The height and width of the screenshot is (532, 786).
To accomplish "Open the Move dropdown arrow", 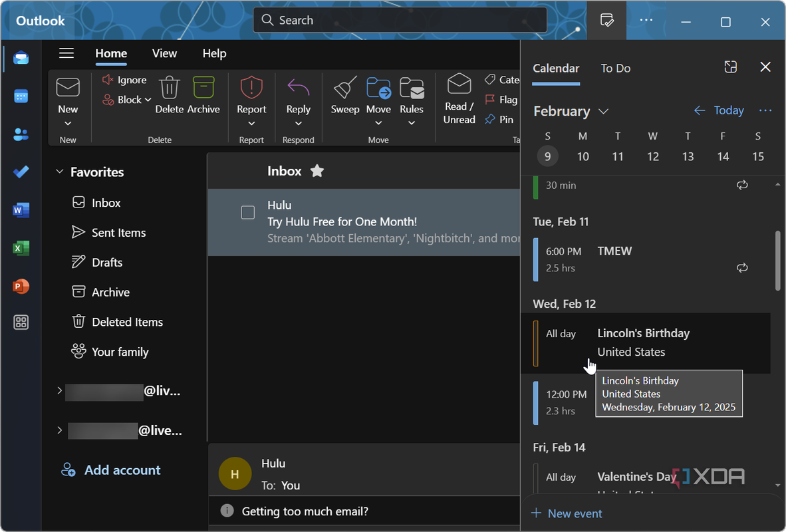I will coord(378,124).
